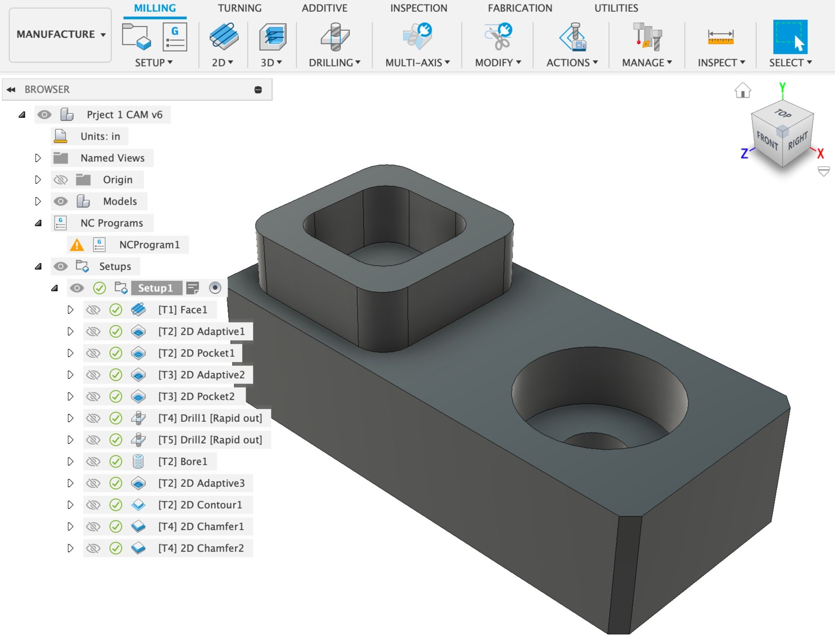Click the browser panel options dot
This screenshot has width=835, height=644.
point(258,90)
